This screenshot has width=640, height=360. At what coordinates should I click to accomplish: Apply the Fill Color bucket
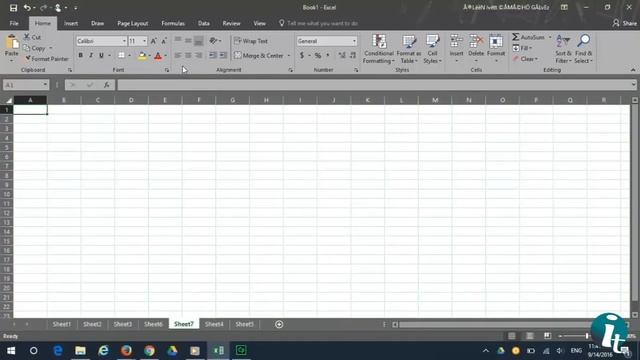142,56
